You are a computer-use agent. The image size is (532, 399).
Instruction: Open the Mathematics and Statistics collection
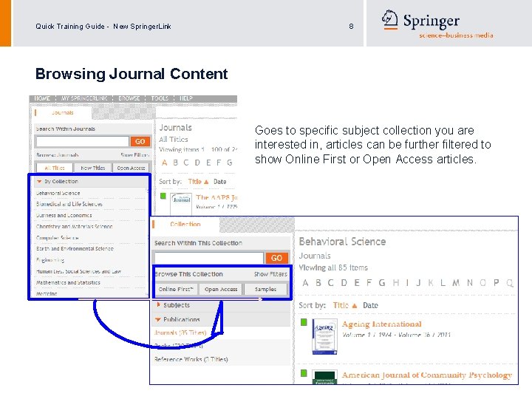click(x=68, y=282)
